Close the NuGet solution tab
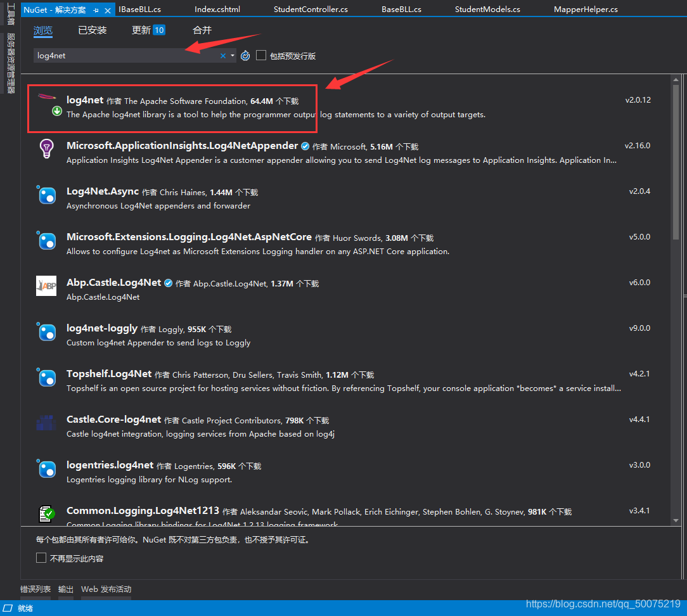This screenshot has height=616, width=687. click(107, 10)
